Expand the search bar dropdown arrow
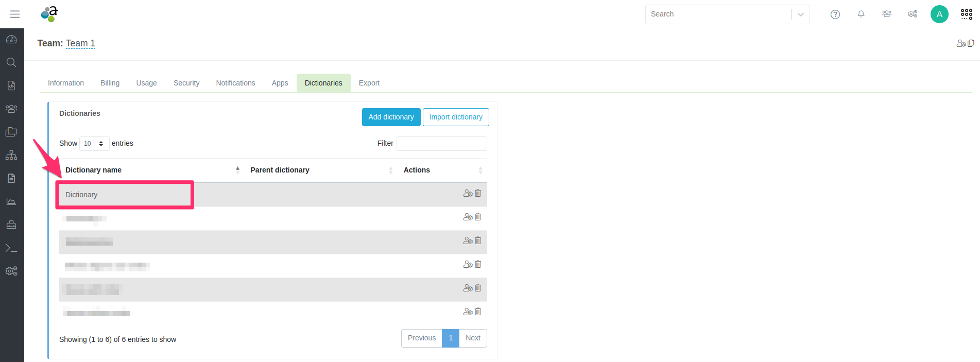Viewport: 980px width, 362px height. click(x=800, y=14)
